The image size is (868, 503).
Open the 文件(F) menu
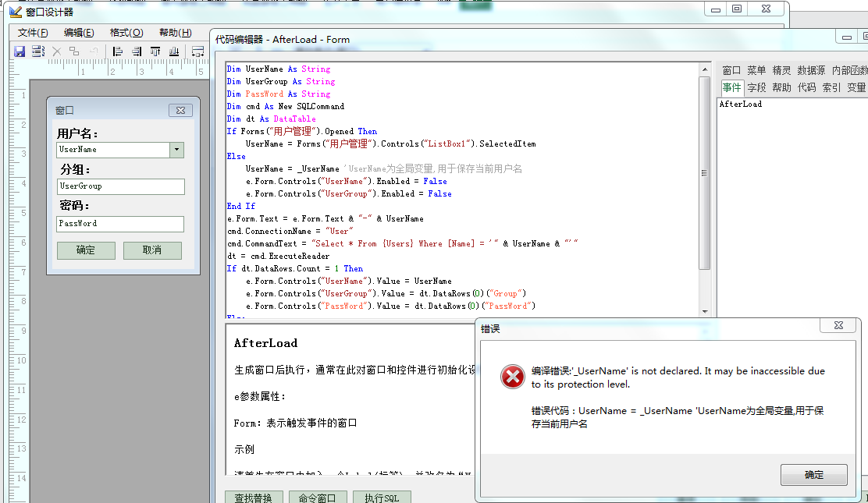pos(33,33)
